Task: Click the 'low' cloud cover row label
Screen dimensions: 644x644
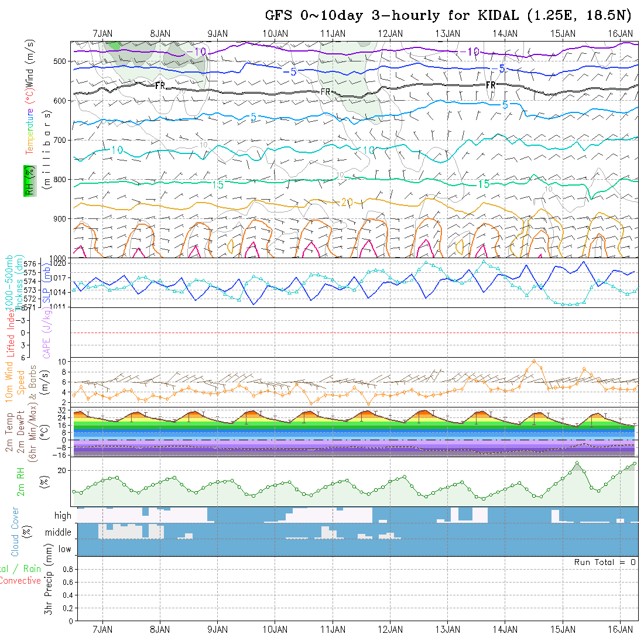Action: (64, 549)
